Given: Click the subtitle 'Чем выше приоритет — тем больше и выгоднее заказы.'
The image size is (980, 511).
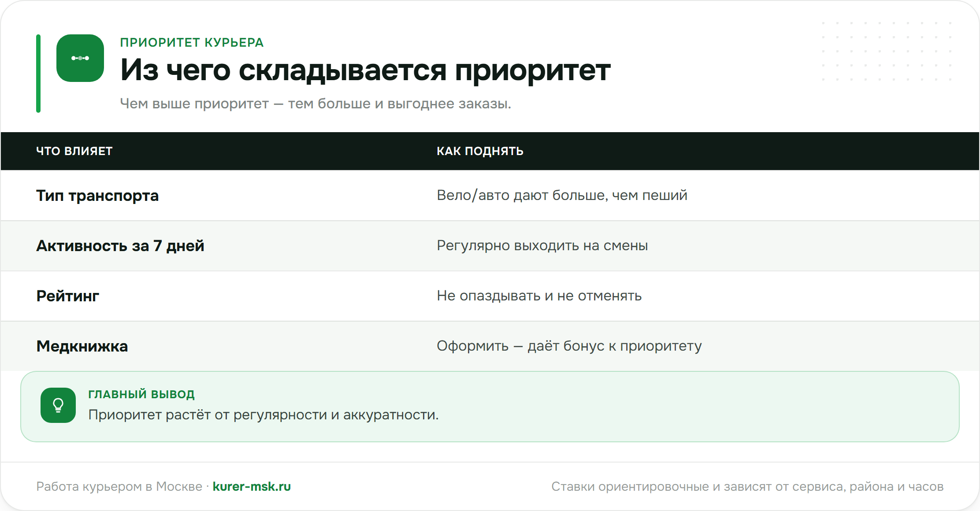Looking at the screenshot, I should coord(316,104).
